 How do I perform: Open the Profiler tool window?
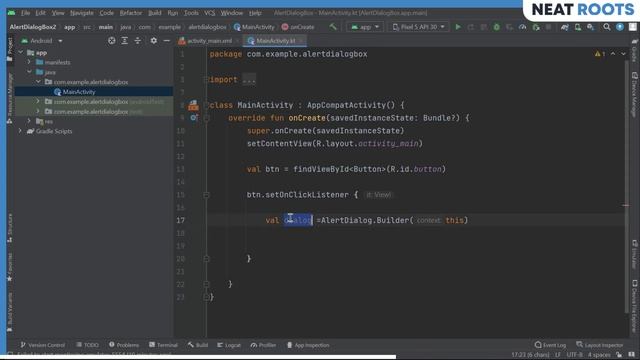coord(263,345)
